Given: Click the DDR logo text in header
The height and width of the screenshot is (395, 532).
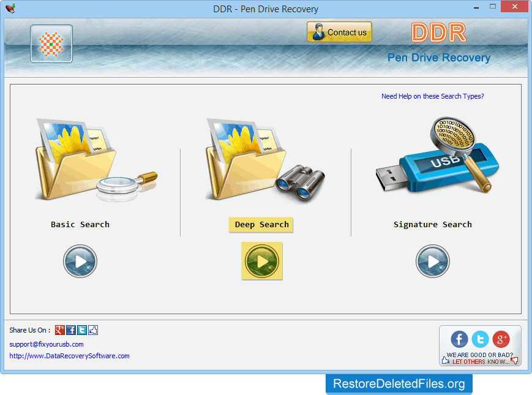Looking at the screenshot, I should click(x=439, y=33).
